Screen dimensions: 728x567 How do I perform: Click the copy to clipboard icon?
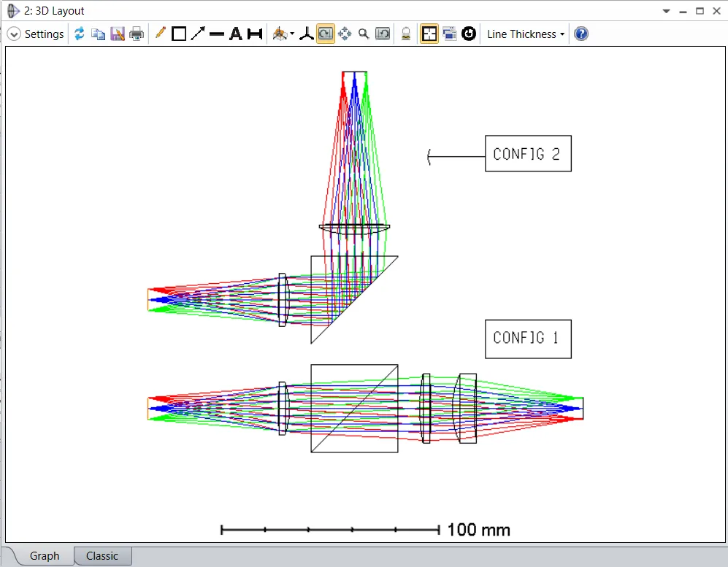click(x=99, y=34)
